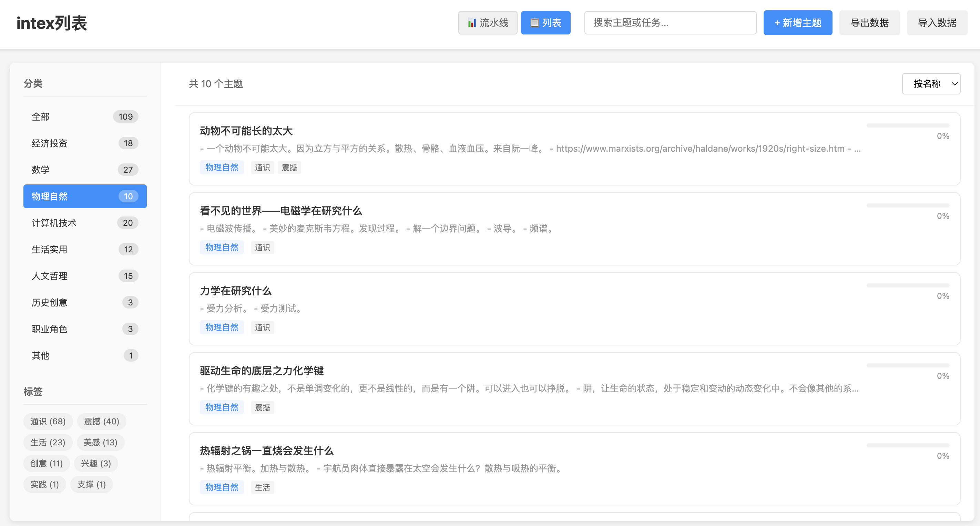The width and height of the screenshot is (980, 526).
Task: Focus the 搜索主题或任务 search field
Action: [x=670, y=23]
